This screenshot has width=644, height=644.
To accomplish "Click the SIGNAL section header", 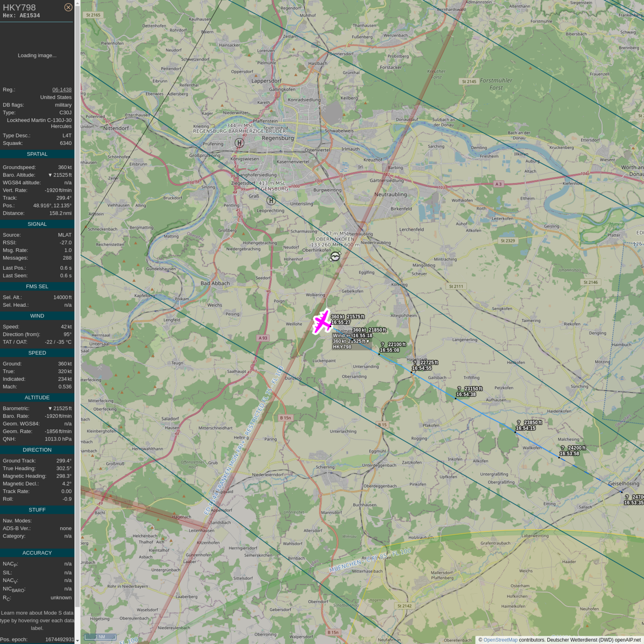I will coord(37,224).
